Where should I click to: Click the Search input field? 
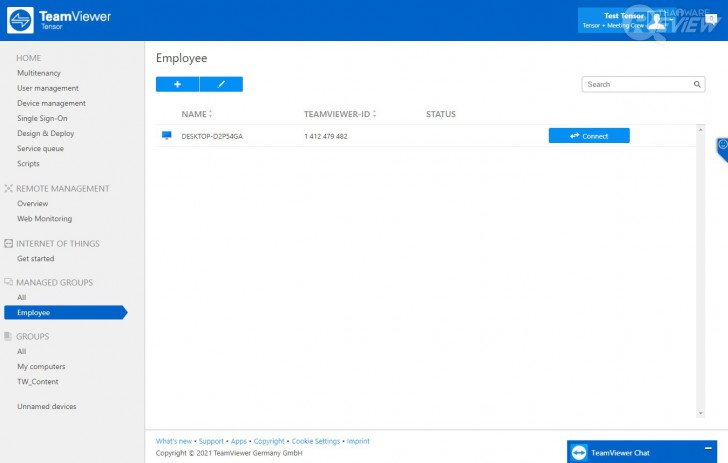coord(643,85)
